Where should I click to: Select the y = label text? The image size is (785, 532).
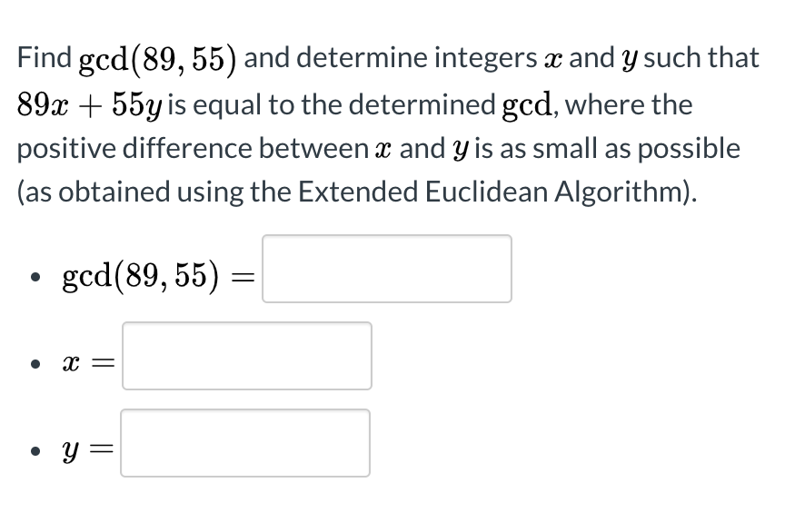(x=86, y=447)
